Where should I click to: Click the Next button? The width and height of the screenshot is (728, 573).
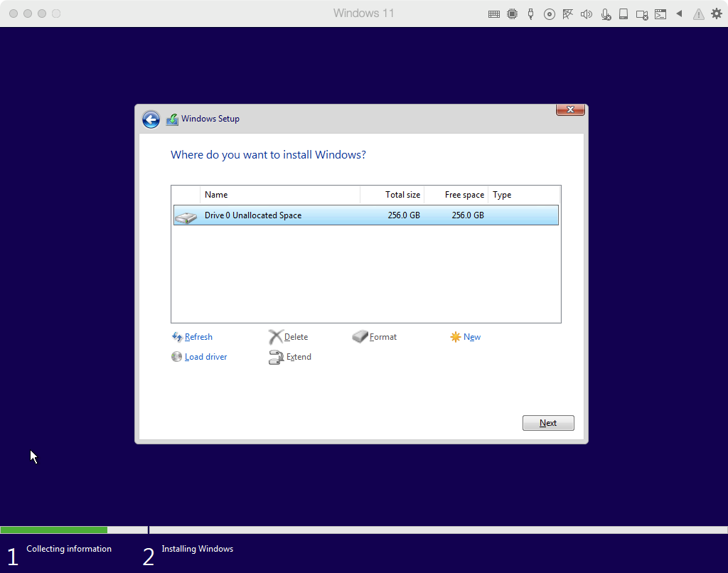point(548,423)
